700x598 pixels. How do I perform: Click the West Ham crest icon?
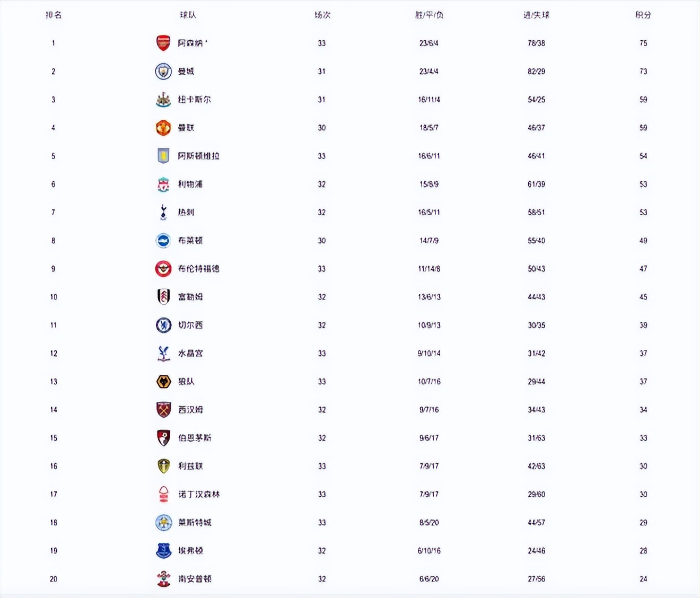click(x=163, y=410)
